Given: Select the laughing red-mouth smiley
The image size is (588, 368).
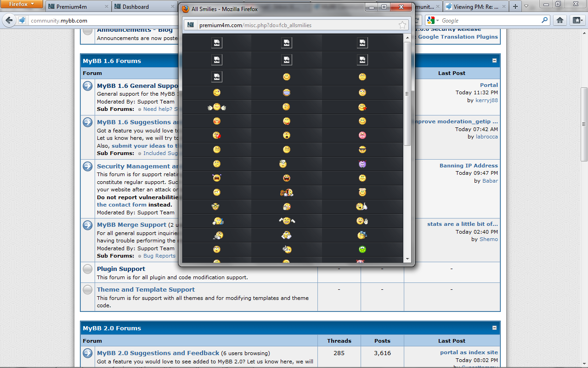Looking at the screenshot, I should (287, 178).
